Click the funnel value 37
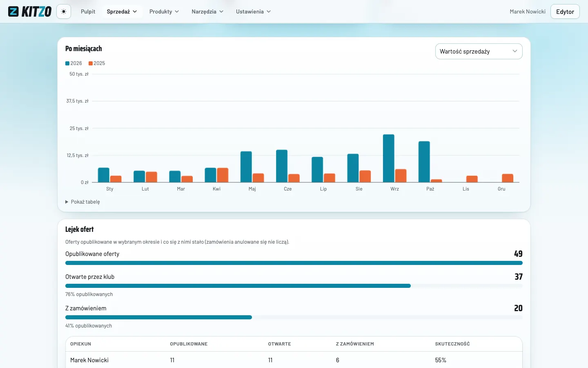588x368 pixels. [519, 277]
